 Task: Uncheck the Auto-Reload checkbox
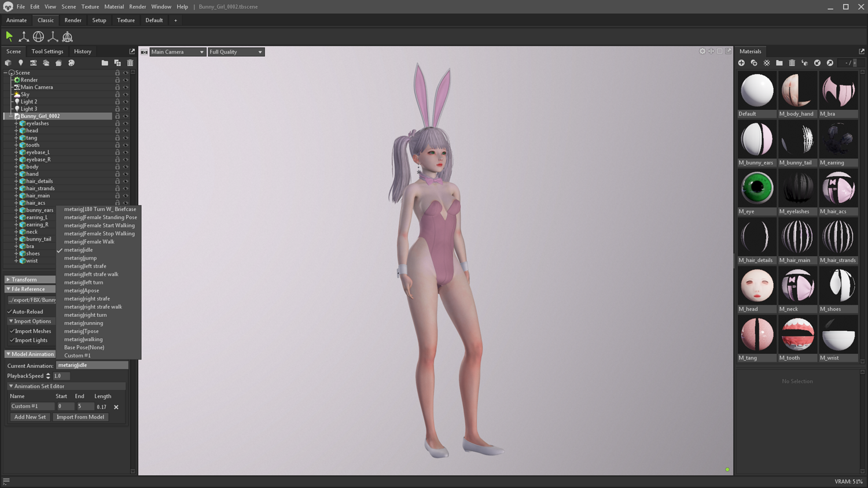(10, 312)
